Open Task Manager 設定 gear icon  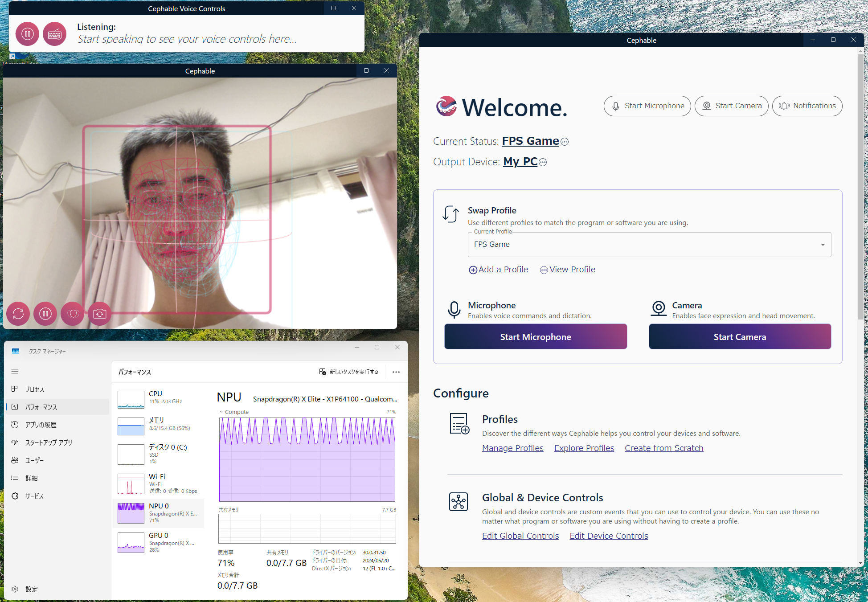pos(15,589)
